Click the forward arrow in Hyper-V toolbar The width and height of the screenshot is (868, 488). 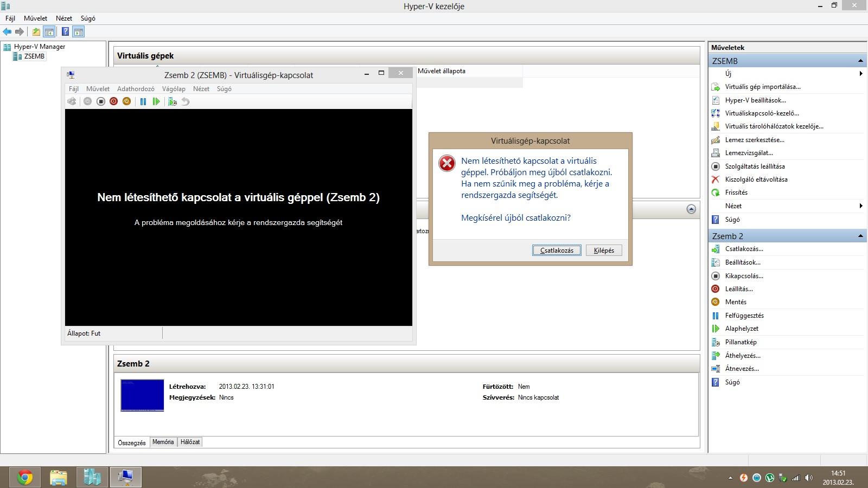[20, 31]
